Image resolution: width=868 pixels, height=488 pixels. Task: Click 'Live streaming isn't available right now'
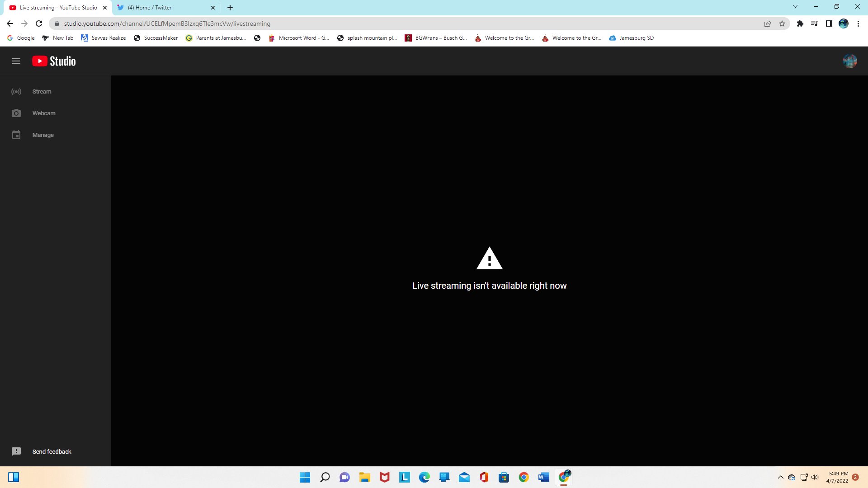click(x=490, y=286)
